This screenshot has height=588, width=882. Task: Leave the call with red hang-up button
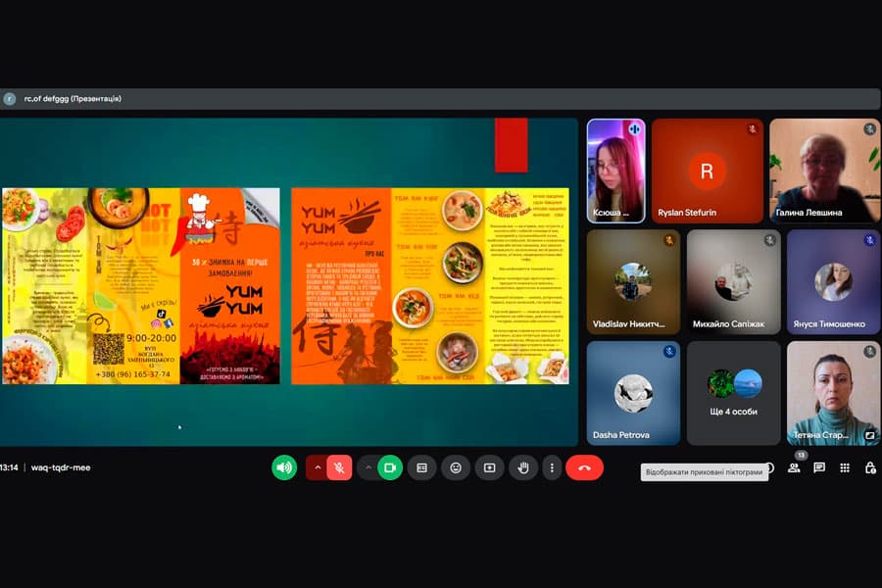(x=584, y=467)
